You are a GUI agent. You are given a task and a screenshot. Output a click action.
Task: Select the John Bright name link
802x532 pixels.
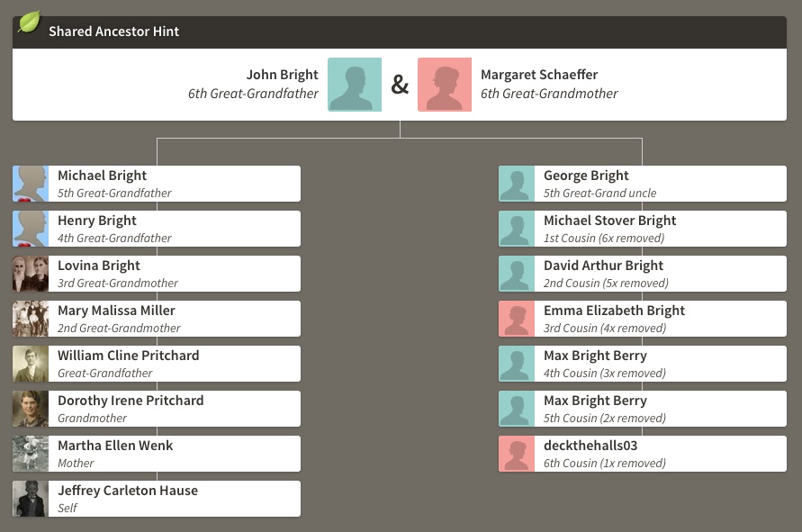(x=282, y=75)
